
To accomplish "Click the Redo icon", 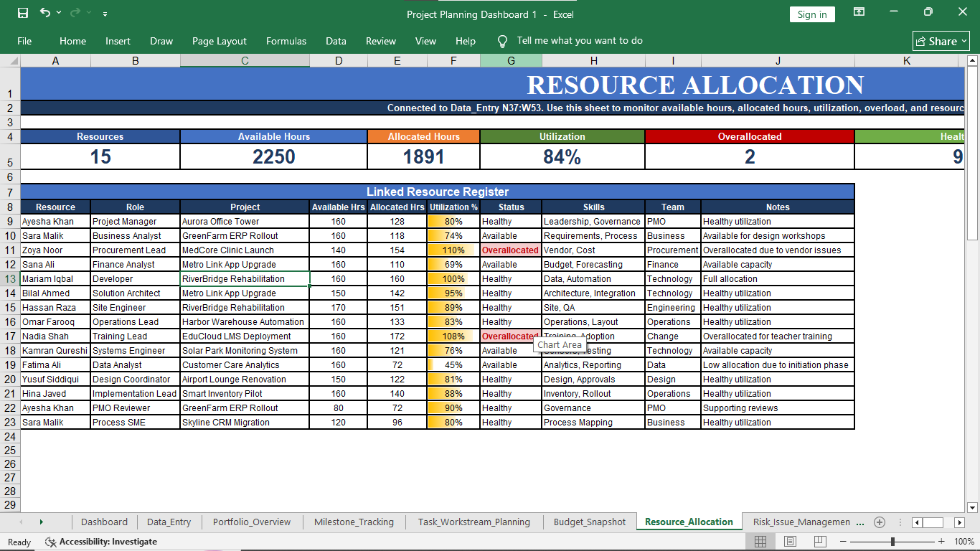I will pos(75,14).
